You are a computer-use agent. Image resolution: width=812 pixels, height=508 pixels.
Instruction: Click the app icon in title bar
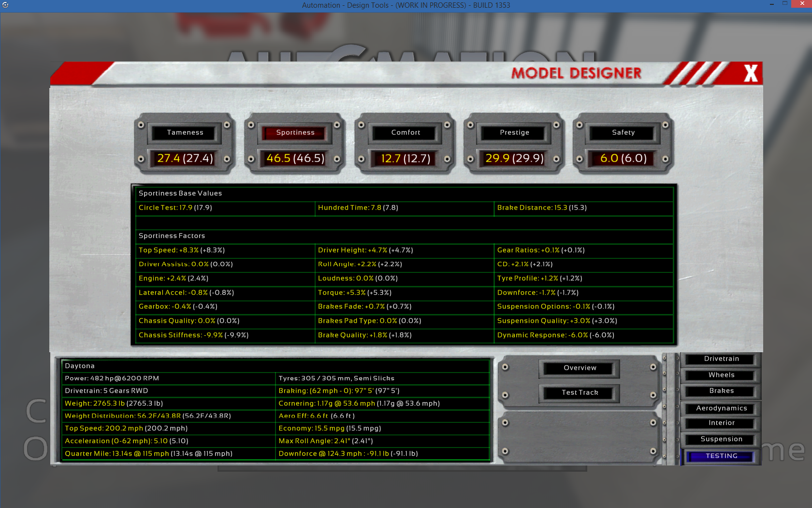pyautogui.click(x=5, y=5)
